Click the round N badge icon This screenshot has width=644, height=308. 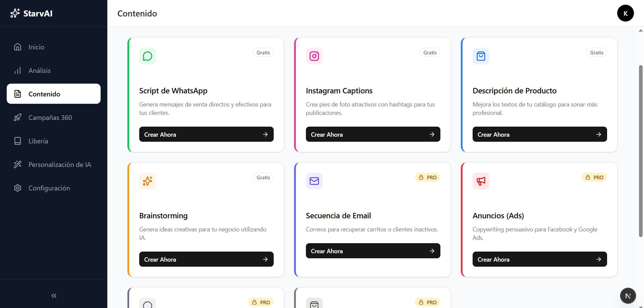pos(628,296)
